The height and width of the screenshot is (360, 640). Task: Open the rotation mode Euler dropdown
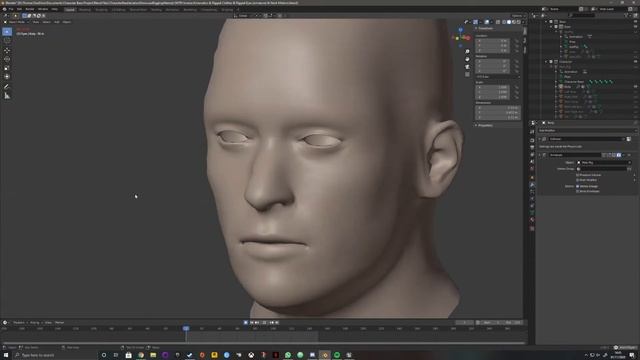point(498,77)
